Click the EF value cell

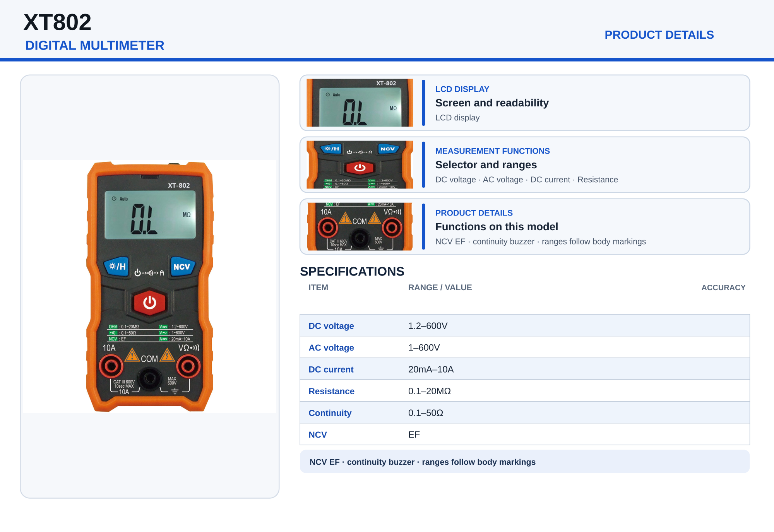(x=414, y=434)
